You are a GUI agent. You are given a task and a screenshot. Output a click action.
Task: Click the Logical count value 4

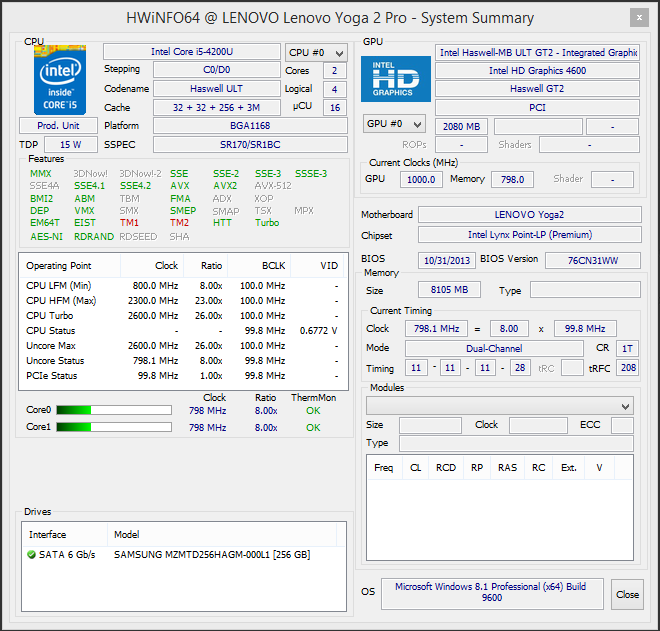335,89
